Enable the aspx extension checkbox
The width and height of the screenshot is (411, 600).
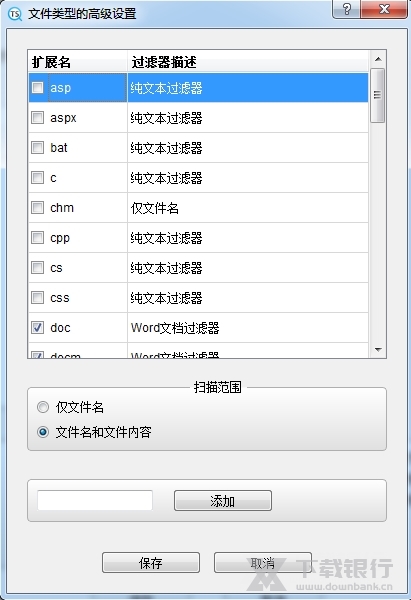[x=38, y=117]
